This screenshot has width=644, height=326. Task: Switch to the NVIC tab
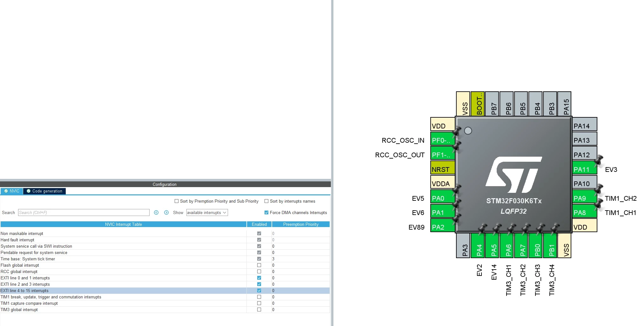tap(12, 191)
